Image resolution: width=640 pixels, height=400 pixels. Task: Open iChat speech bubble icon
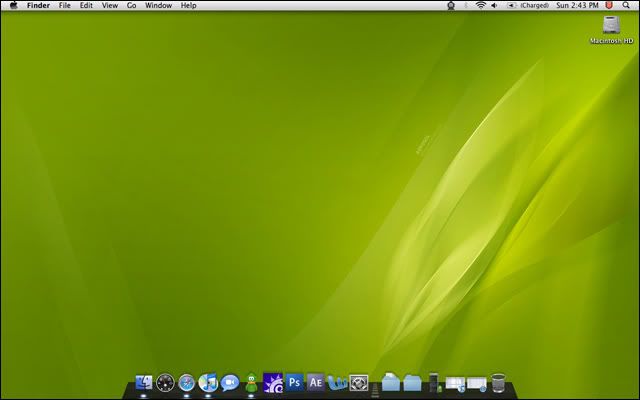tap(230, 383)
